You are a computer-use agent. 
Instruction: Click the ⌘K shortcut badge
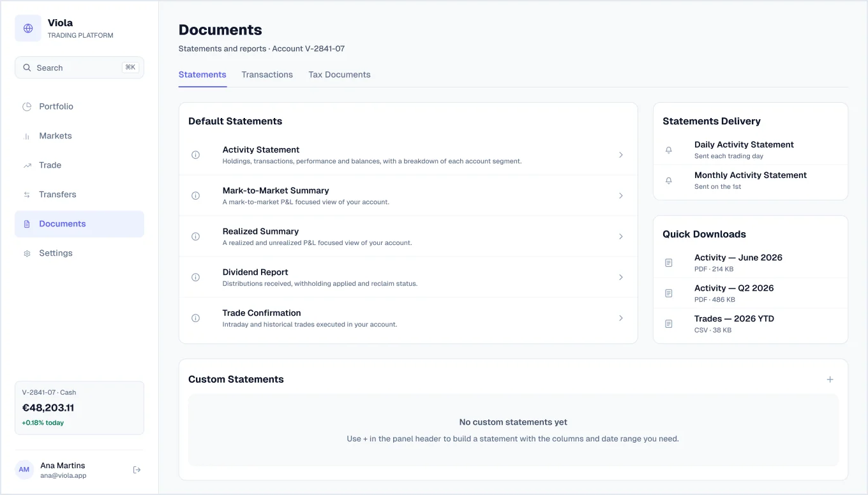point(130,68)
